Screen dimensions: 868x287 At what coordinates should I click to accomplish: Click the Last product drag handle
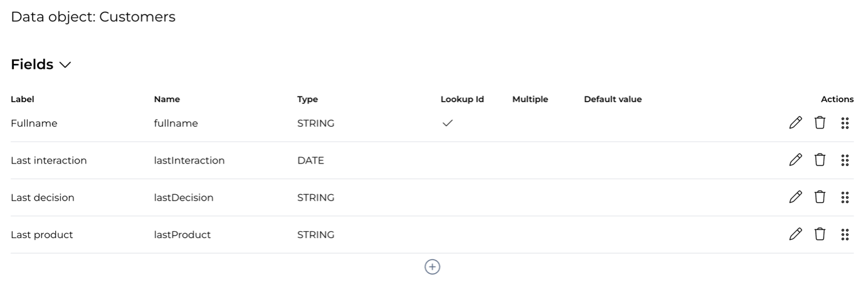[844, 234]
